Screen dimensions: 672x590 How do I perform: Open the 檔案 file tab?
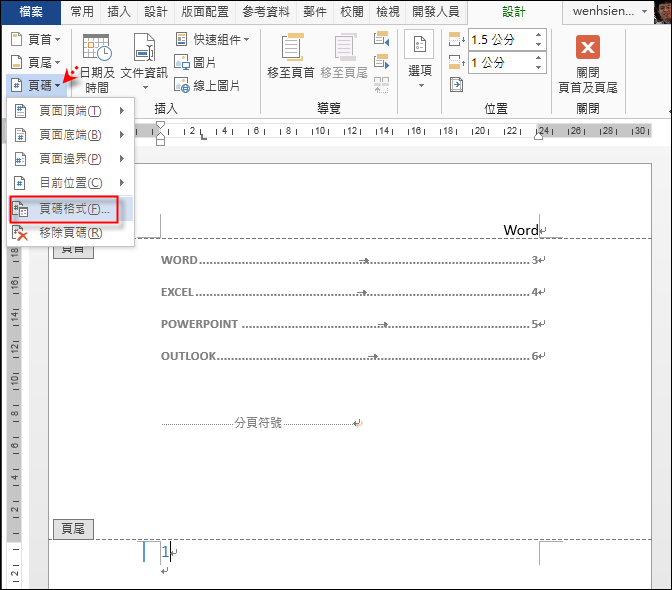pos(31,12)
